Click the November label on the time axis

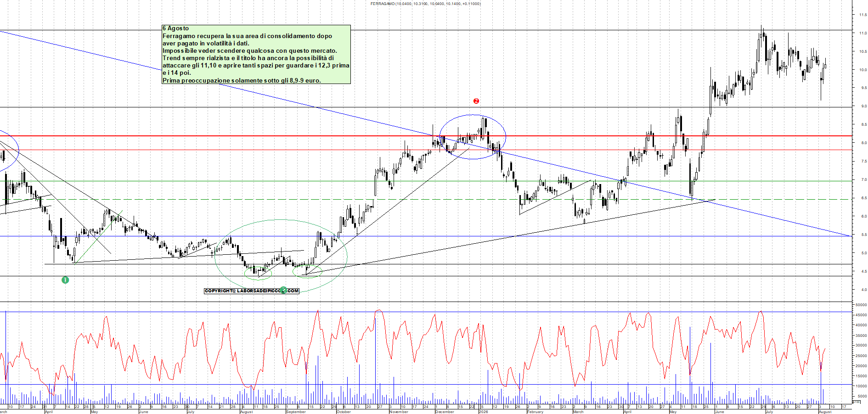[x=399, y=412]
